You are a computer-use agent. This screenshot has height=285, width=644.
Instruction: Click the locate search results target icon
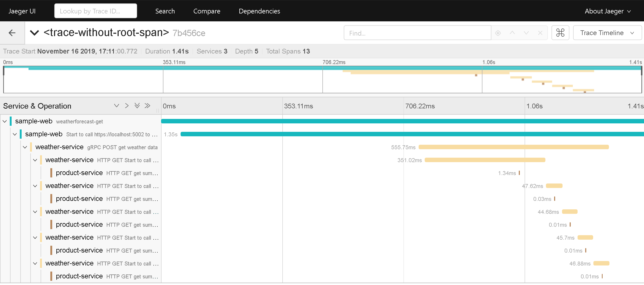click(498, 33)
